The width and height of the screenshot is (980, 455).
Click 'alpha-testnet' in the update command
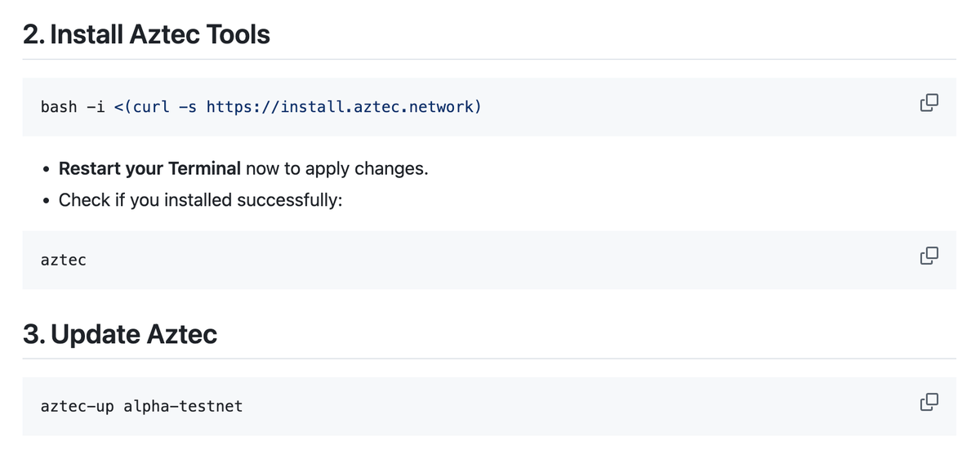click(x=183, y=406)
